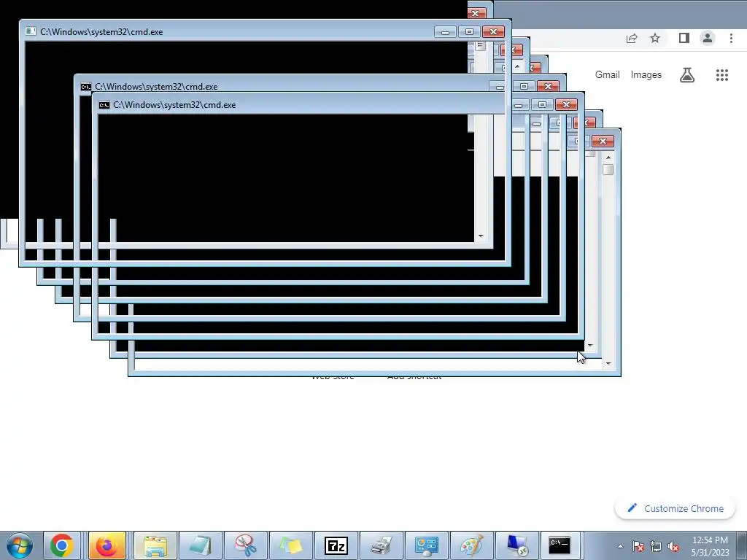
Task: Launch the Snipping Tool from the taskbar
Action: click(246, 545)
